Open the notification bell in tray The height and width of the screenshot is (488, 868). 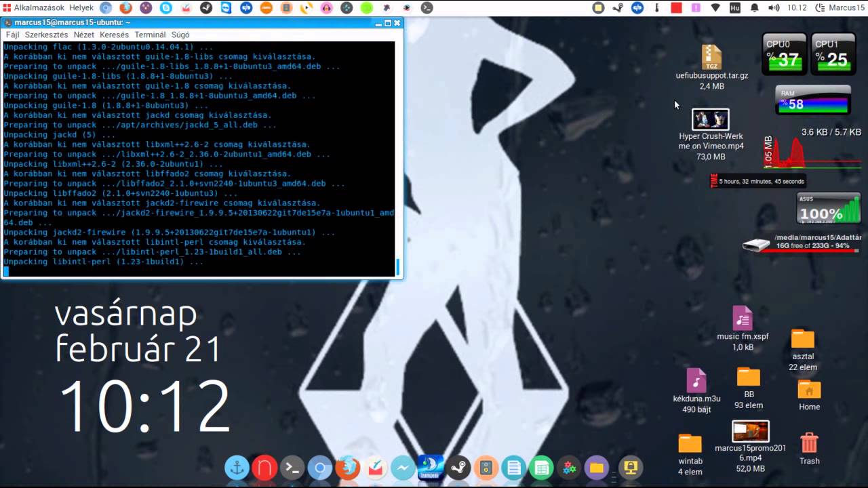point(754,8)
